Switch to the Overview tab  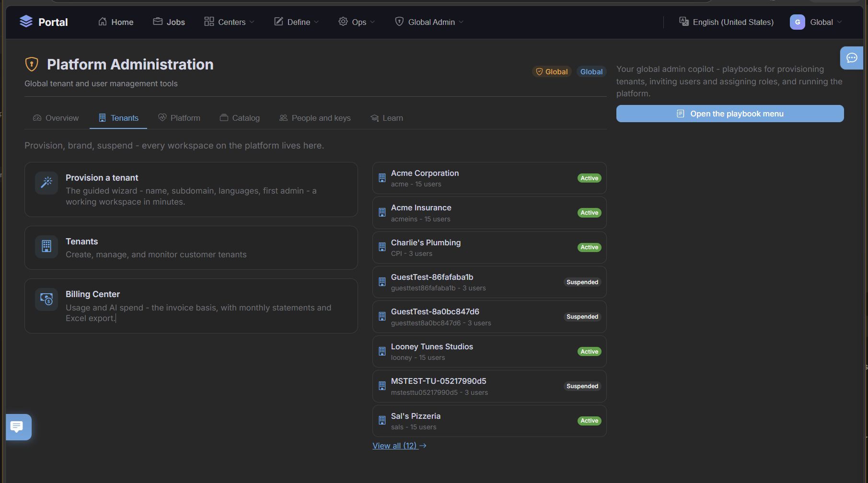pyautogui.click(x=56, y=118)
